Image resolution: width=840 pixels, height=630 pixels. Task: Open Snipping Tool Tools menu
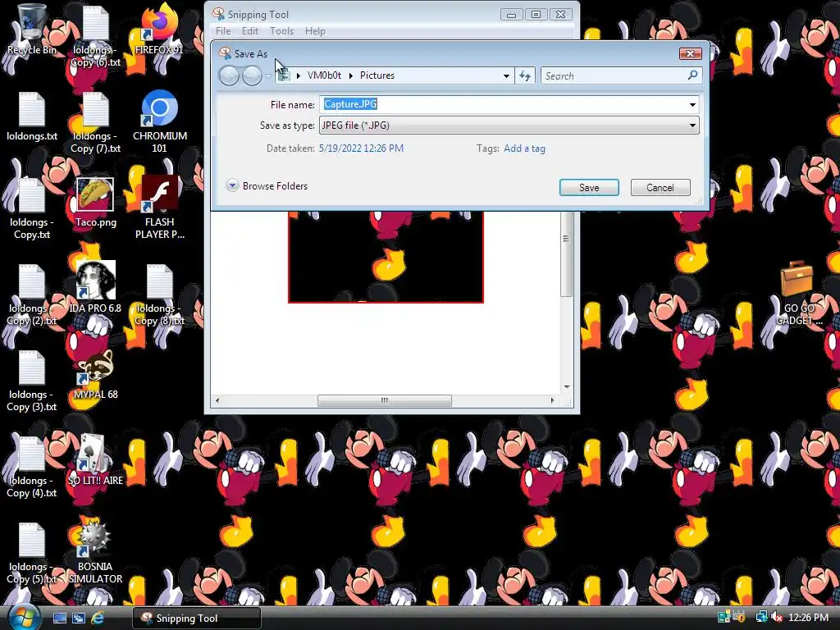click(x=281, y=31)
